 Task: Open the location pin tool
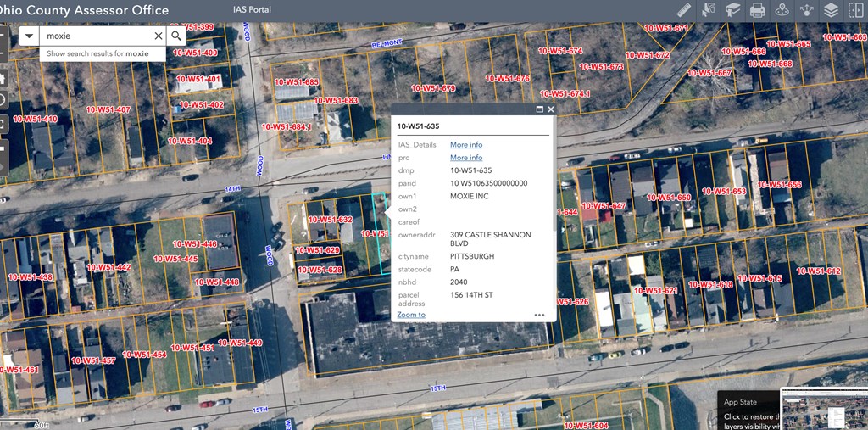pos(782,10)
